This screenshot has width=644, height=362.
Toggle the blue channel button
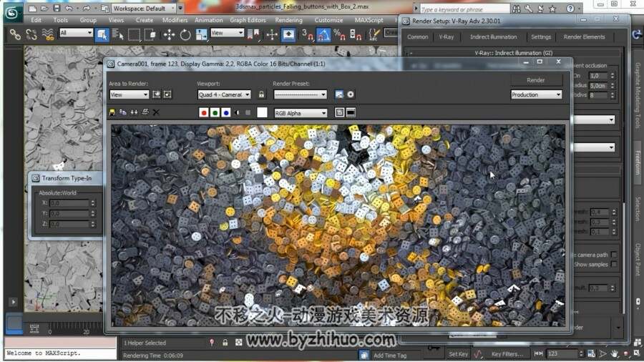tap(226, 113)
